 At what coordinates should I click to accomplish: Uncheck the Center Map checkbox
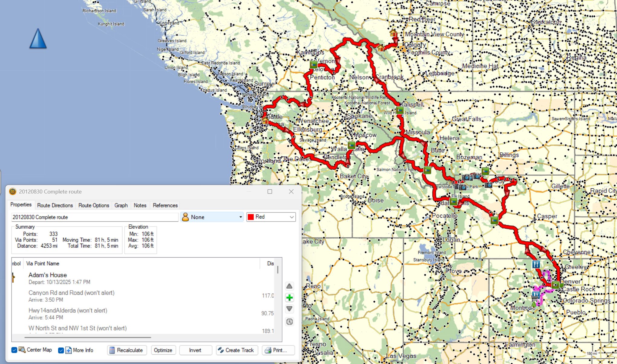tap(14, 350)
